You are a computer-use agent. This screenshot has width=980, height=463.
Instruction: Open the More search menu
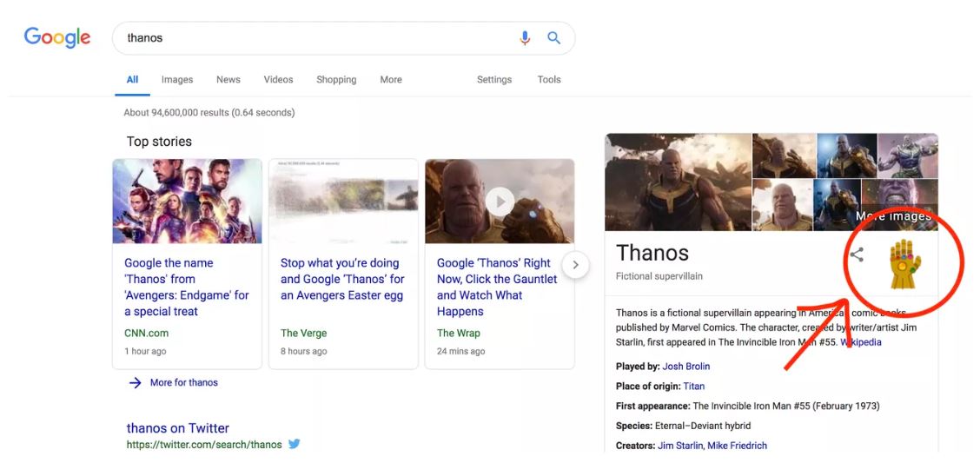pyautogui.click(x=391, y=79)
